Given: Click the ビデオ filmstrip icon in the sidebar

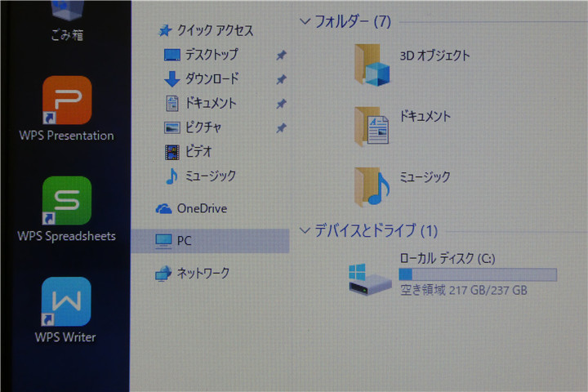Looking at the screenshot, I should (x=172, y=152).
